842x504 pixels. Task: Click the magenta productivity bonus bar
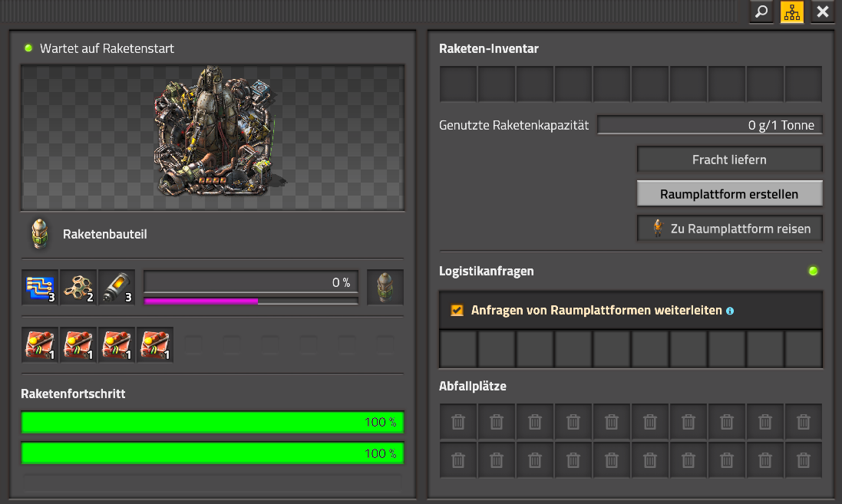tap(251, 301)
